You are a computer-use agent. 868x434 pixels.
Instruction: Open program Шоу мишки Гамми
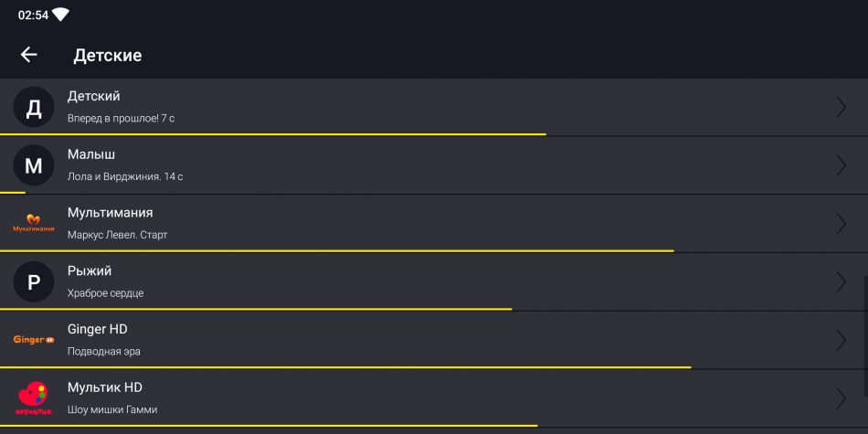(112, 409)
